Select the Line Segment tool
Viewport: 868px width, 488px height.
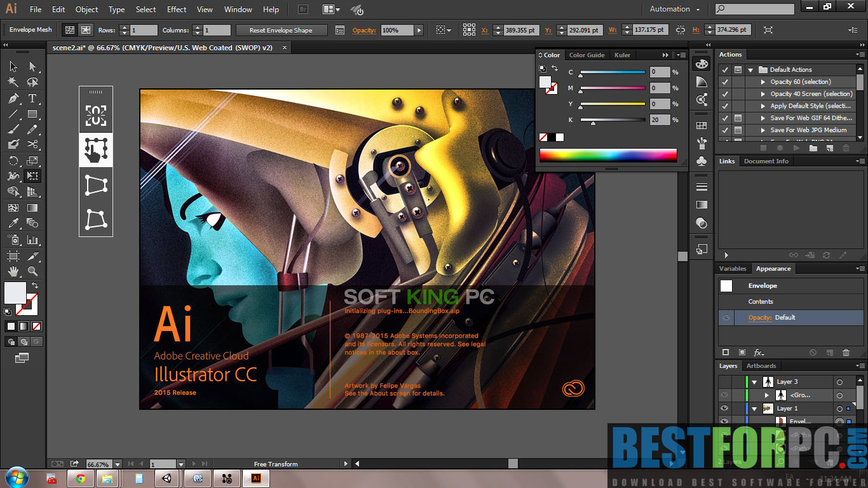pos(13,114)
